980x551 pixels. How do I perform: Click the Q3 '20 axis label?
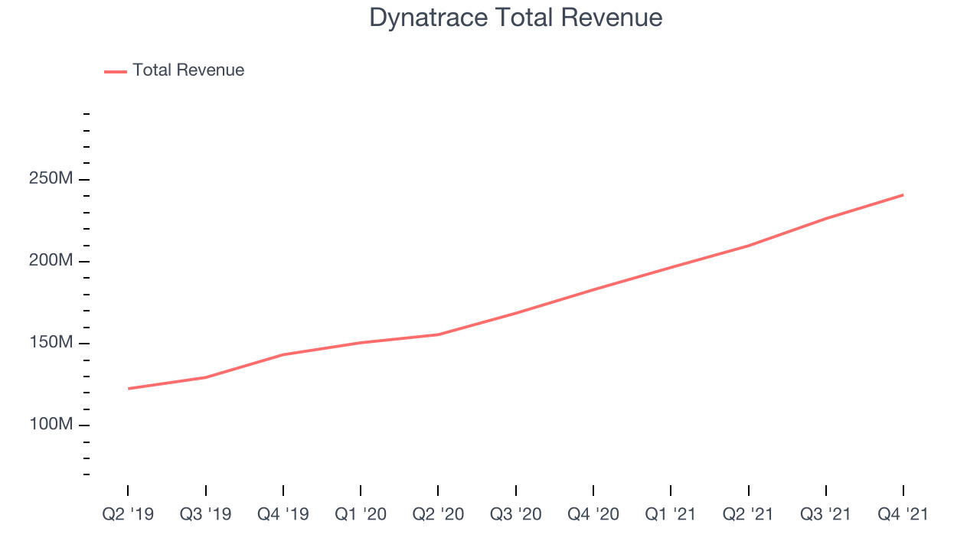(x=516, y=514)
